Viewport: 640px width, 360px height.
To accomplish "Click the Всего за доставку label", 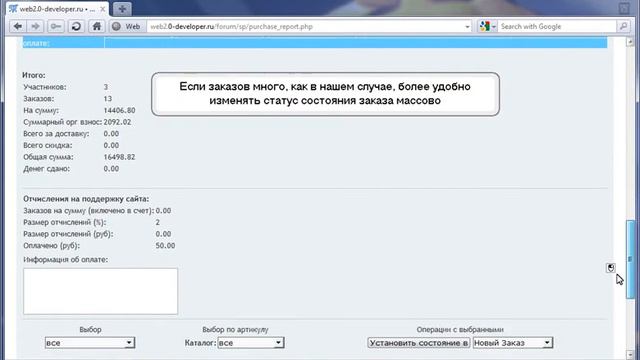I will click(56, 134).
